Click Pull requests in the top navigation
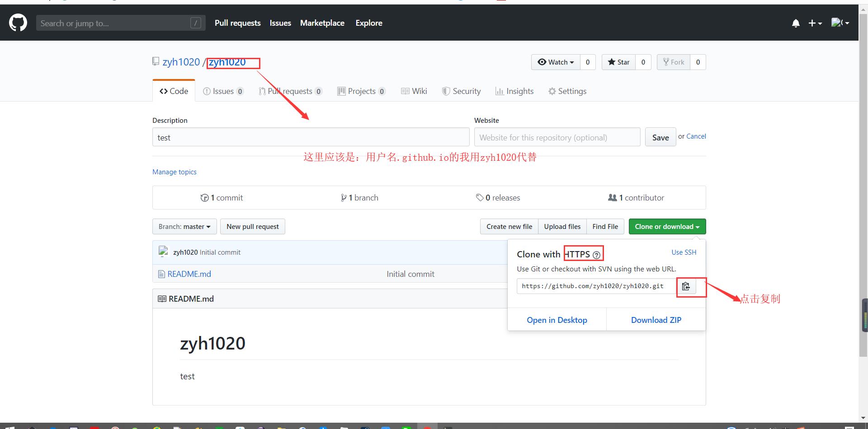This screenshot has height=429, width=868. coord(238,23)
